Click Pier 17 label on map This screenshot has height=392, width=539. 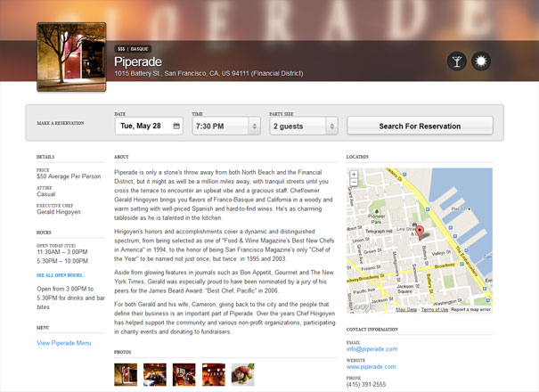tap(459, 209)
